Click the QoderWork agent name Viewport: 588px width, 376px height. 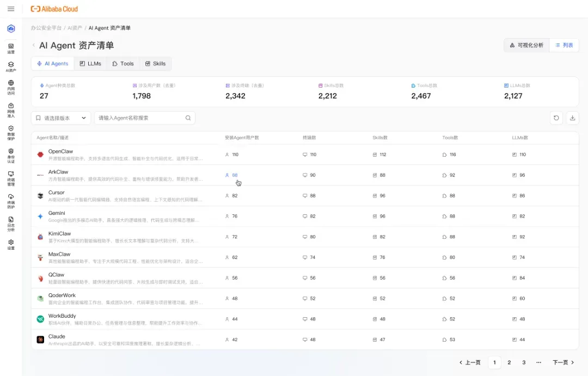coord(62,295)
